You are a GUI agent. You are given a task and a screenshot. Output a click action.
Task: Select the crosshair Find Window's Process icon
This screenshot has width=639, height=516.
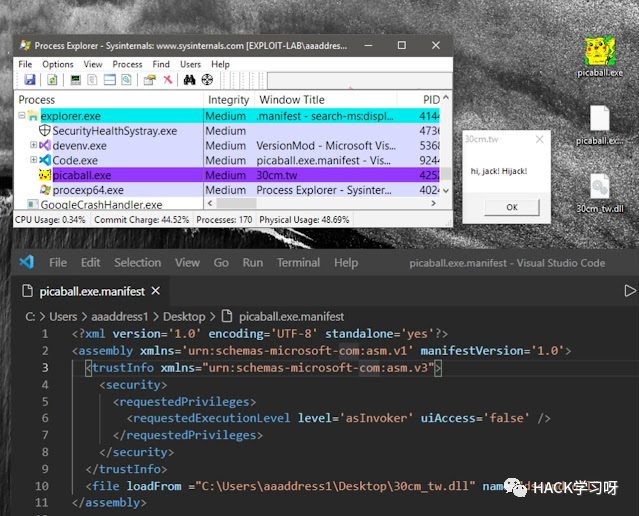coord(207,79)
